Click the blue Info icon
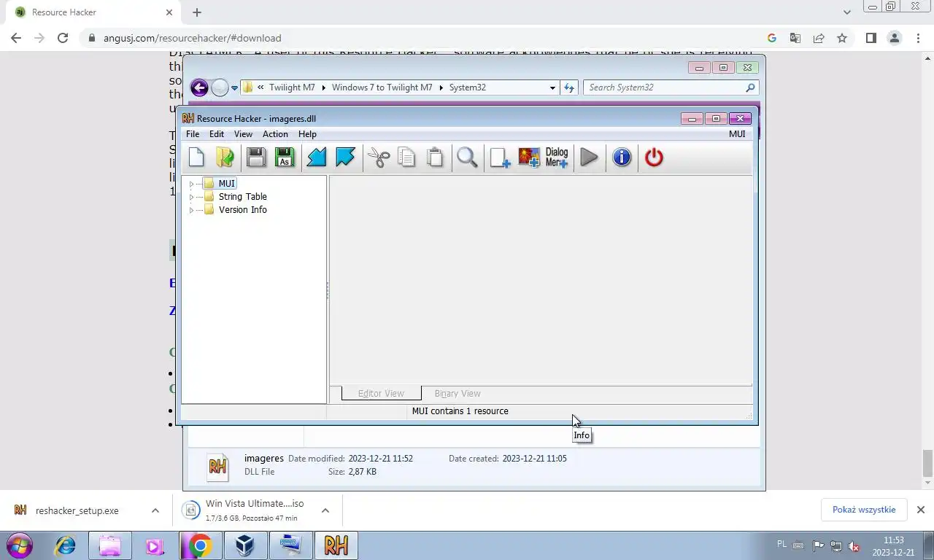Screen dimensions: 934x560 click(x=622, y=157)
